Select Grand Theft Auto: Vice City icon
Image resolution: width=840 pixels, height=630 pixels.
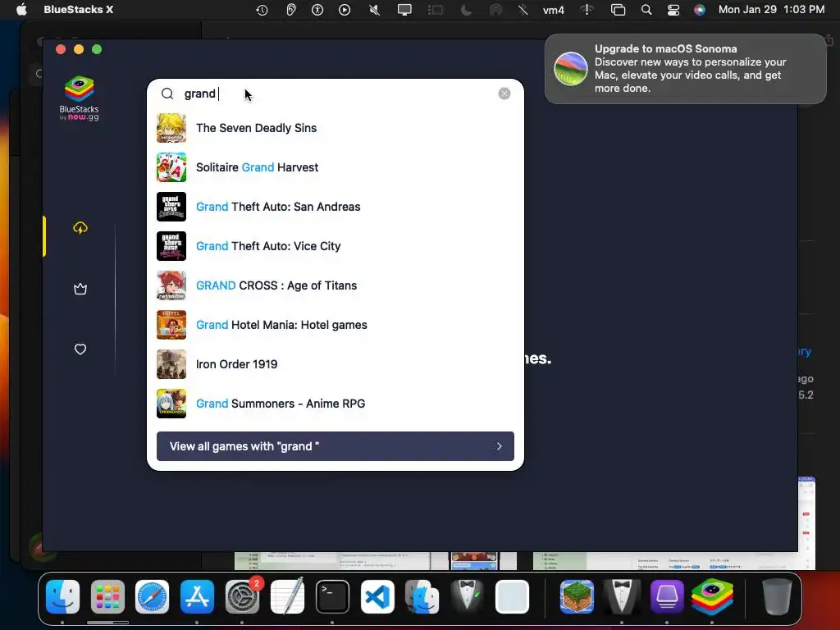[171, 246]
